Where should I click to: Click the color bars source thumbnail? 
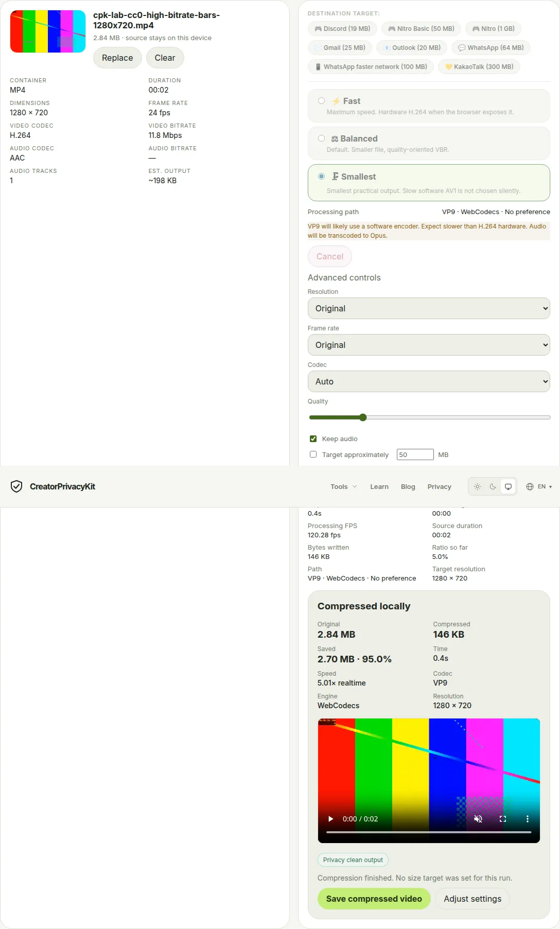(48, 31)
